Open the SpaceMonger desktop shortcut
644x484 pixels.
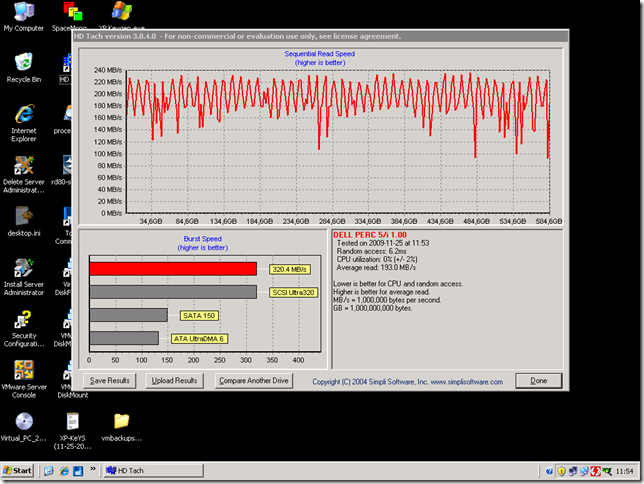point(73,13)
